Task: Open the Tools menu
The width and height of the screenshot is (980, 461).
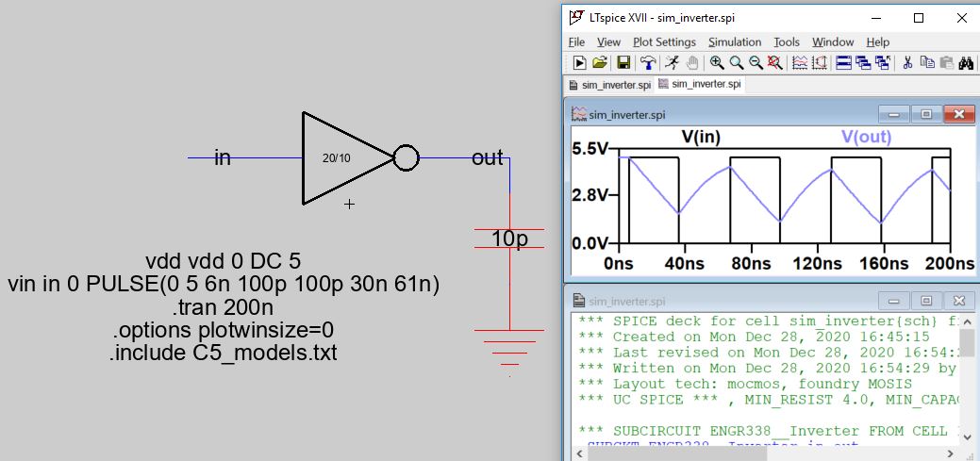Action: 787,41
